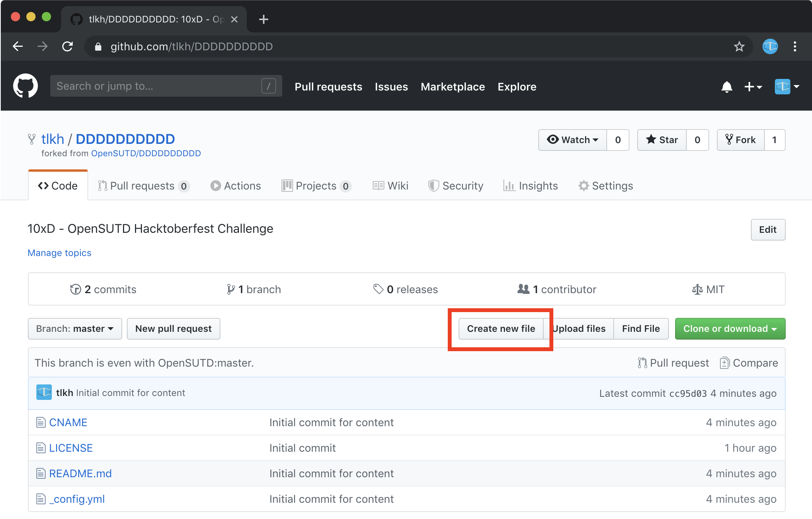812x519 pixels.
Task: Open README.md file
Action: point(80,473)
